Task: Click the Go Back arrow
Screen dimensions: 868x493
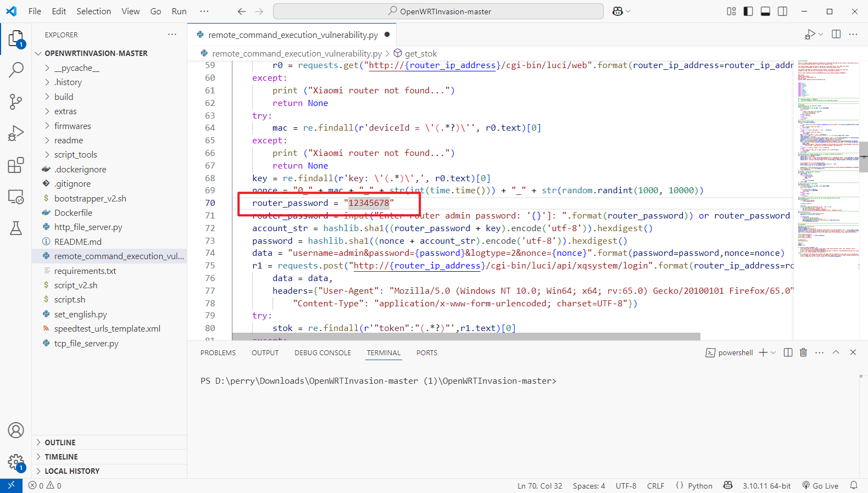Action: [242, 12]
